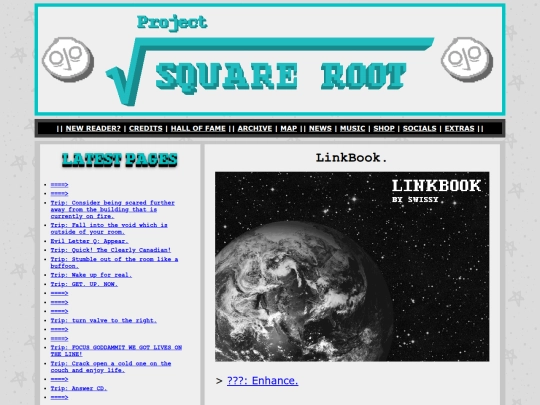The width and height of the screenshot is (540, 405).
Task: Go to HALL OF FAME
Action: pos(198,128)
